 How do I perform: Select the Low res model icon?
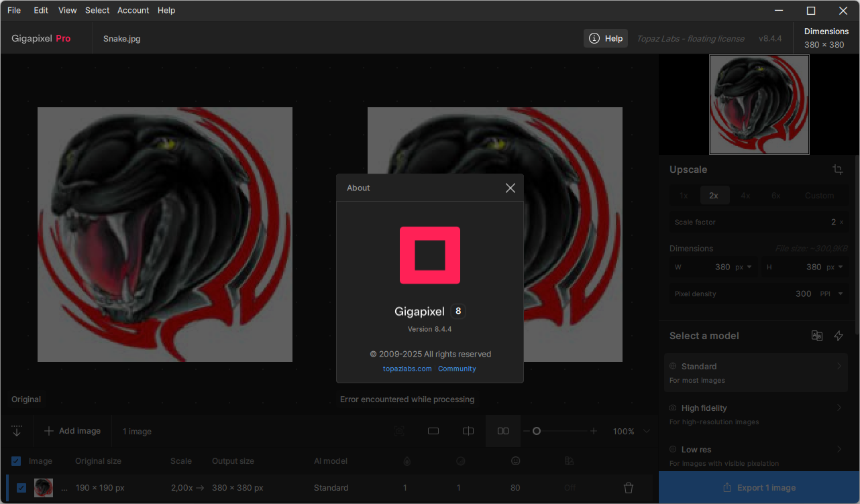tap(673, 449)
